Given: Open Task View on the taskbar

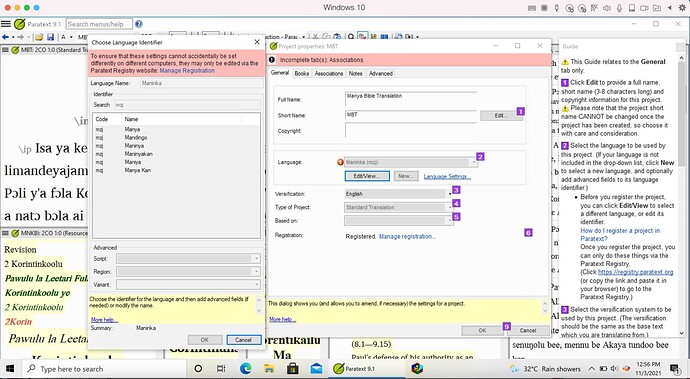Looking at the screenshot, I should click(221, 369).
